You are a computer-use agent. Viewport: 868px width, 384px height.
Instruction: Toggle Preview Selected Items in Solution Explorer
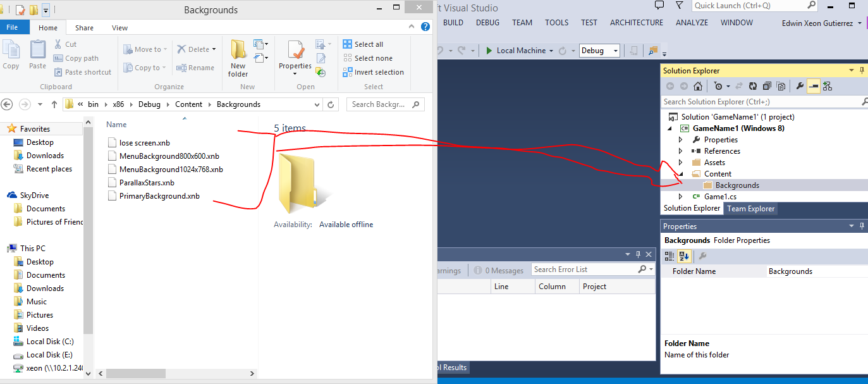[814, 86]
